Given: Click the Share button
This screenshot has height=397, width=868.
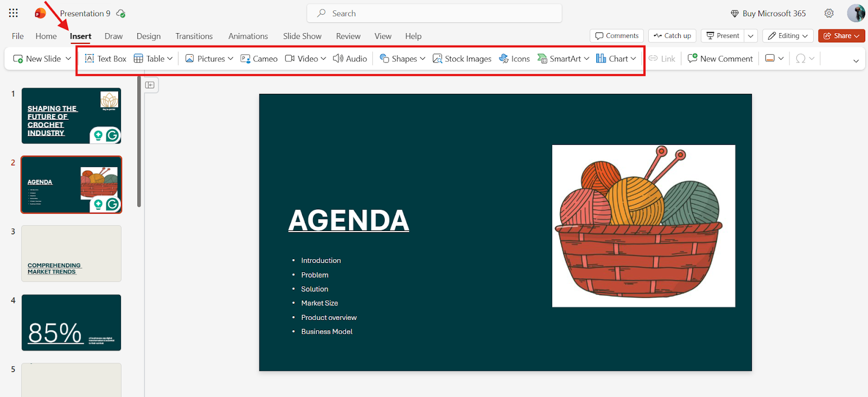Looking at the screenshot, I should tap(841, 36).
